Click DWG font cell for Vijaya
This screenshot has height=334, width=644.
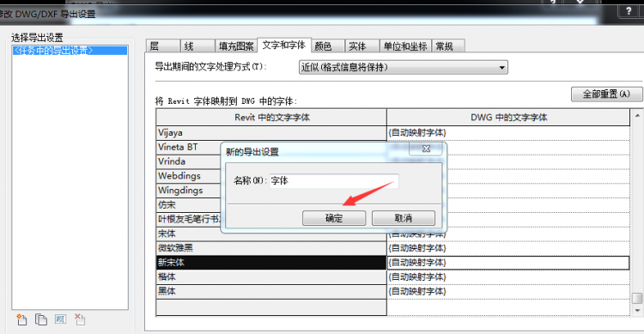coord(508,133)
